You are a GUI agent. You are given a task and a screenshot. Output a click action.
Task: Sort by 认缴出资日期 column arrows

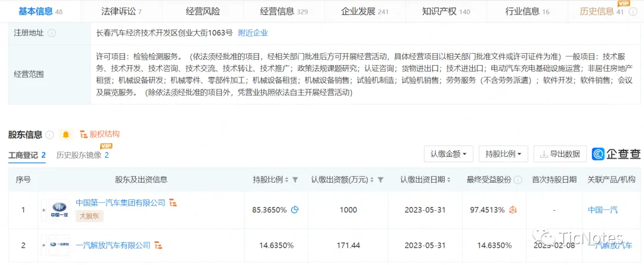[448, 180]
